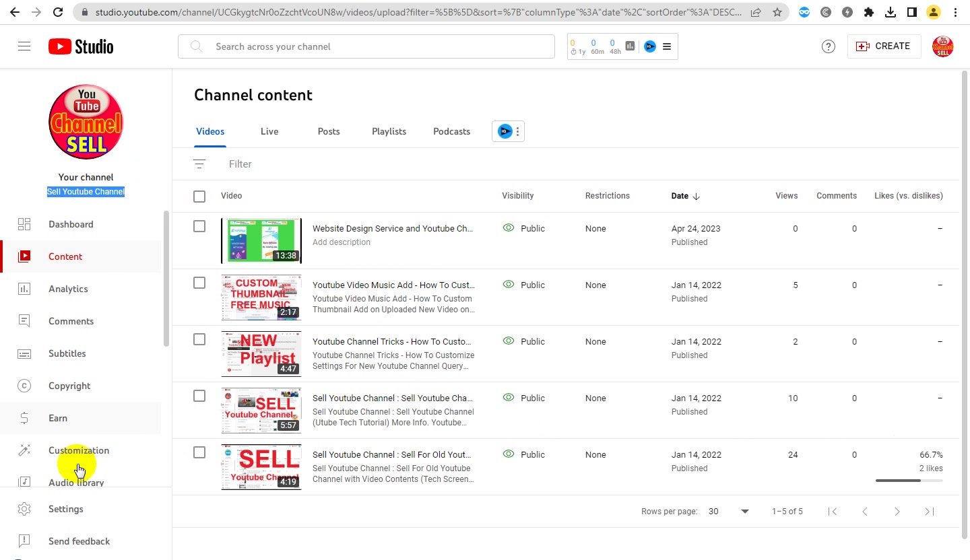Open the Earn dollar icon
Viewport: 970px width, 560px height.
tap(24, 418)
